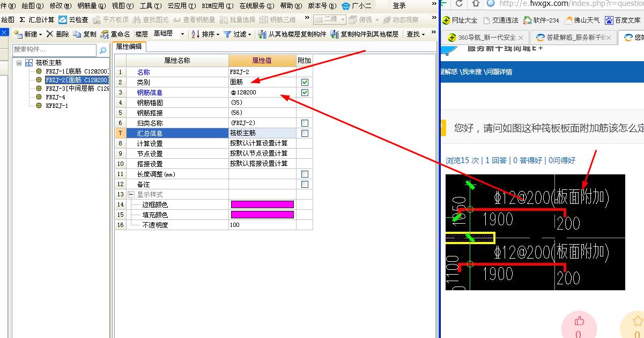This screenshot has width=644, height=338.
Task: Click browser refresh icon
Action: click(460, 4)
